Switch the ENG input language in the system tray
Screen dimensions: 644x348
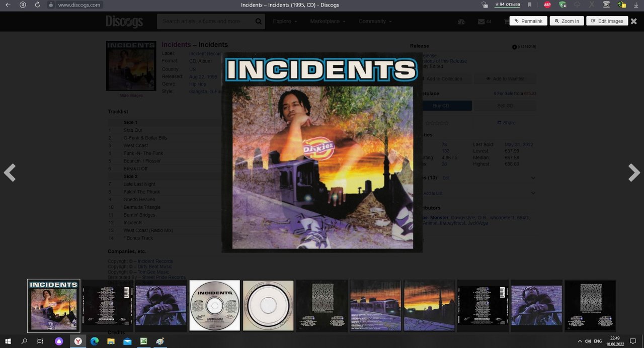(x=598, y=341)
